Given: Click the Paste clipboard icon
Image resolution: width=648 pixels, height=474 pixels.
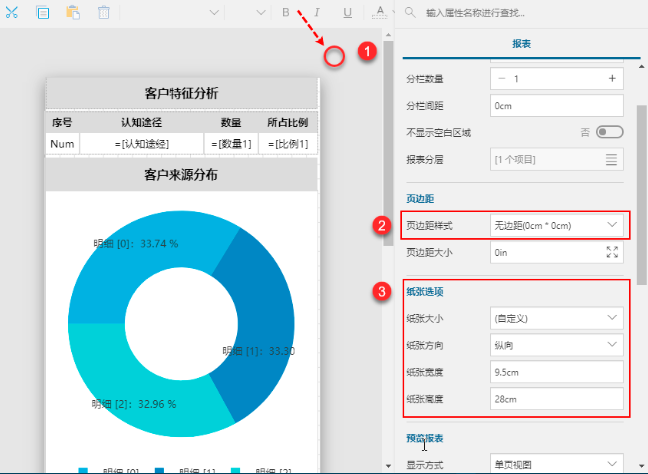Looking at the screenshot, I should coord(73,12).
